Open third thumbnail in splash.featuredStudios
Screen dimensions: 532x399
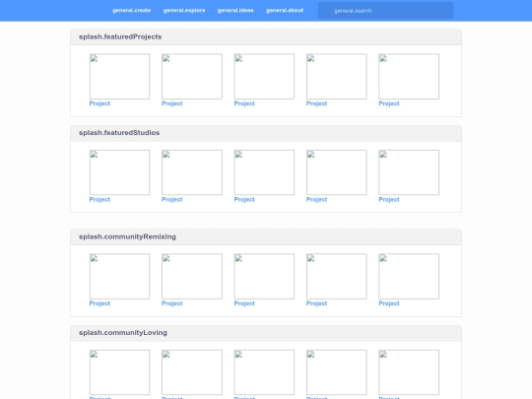[x=264, y=172]
